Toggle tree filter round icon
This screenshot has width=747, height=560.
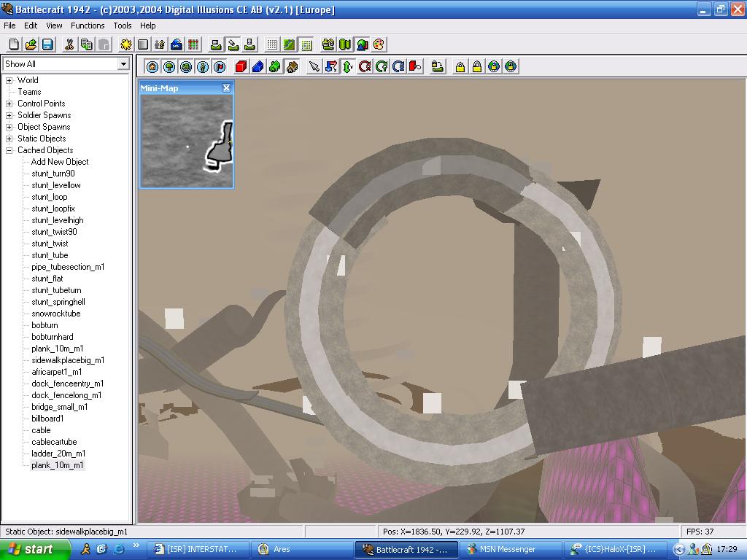[169, 66]
